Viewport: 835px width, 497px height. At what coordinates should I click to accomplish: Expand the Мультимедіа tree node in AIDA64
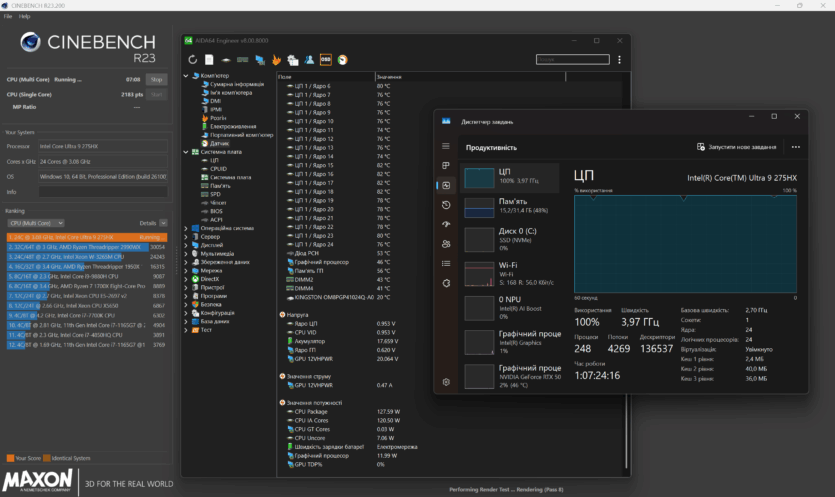click(187, 253)
